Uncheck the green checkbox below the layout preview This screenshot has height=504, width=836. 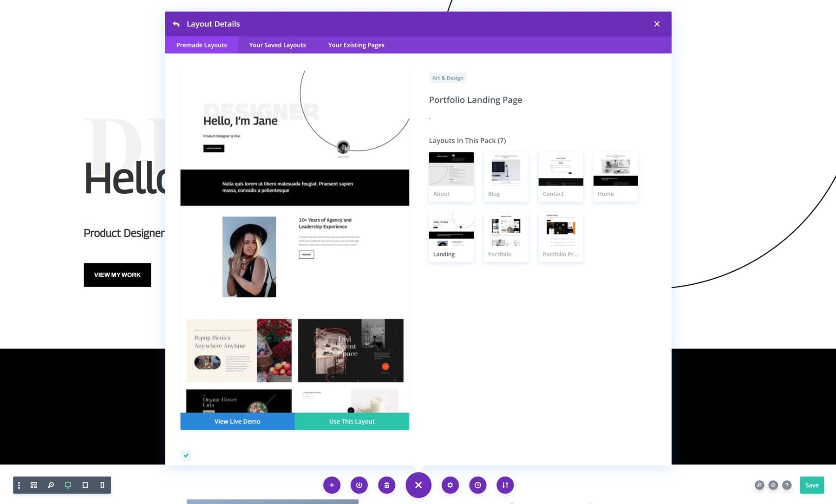(186, 456)
